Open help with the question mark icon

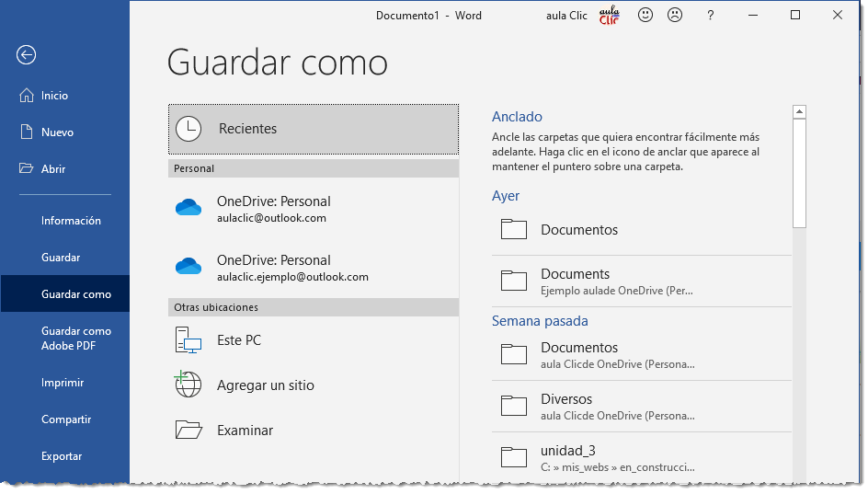710,16
